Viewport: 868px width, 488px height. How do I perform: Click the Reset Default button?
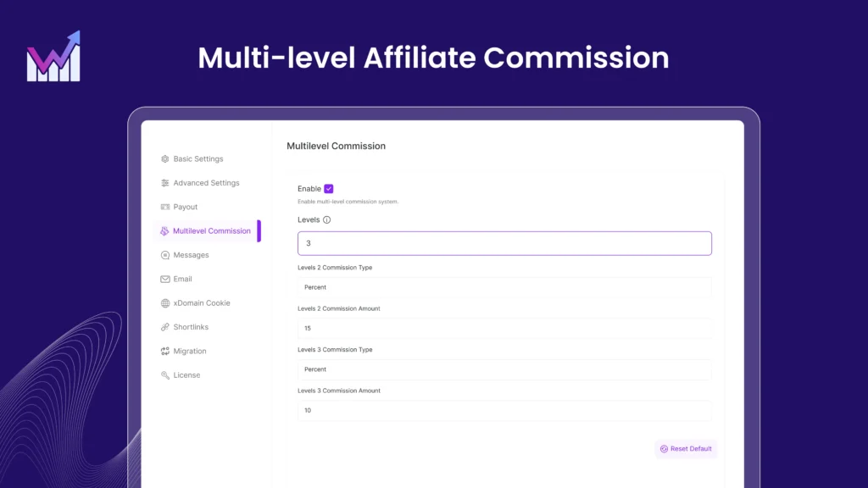[x=686, y=449]
